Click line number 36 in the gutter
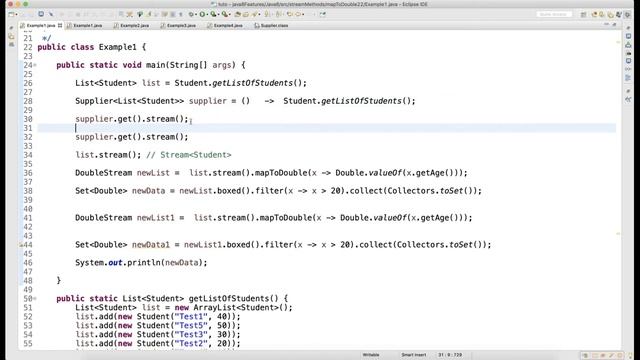Image resolution: width=640 pixels, height=360 pixels. coord(28,173)
